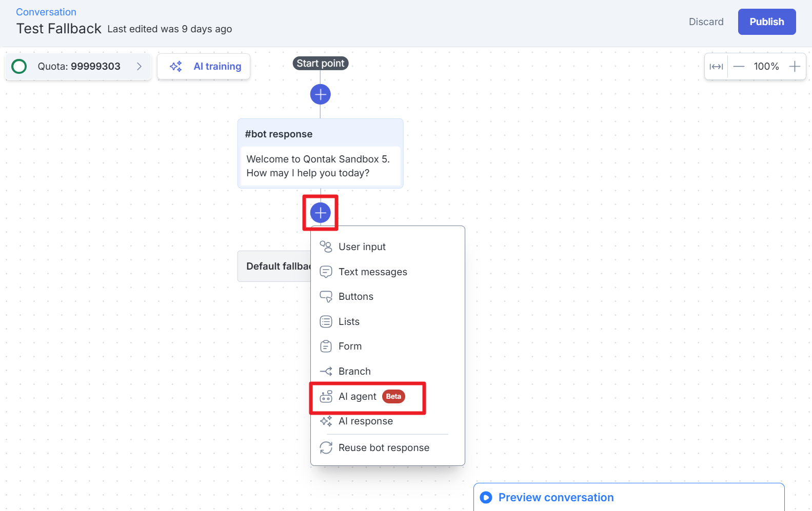The width and height of the screenshot is (812, 511).
Task: Click the plus button below bot response
Action: coord(320,212)
